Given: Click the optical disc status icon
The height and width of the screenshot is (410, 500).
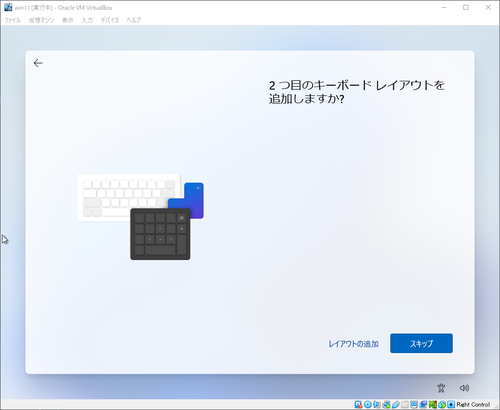Looking at the screenshot, I should (x=368, y=405).
